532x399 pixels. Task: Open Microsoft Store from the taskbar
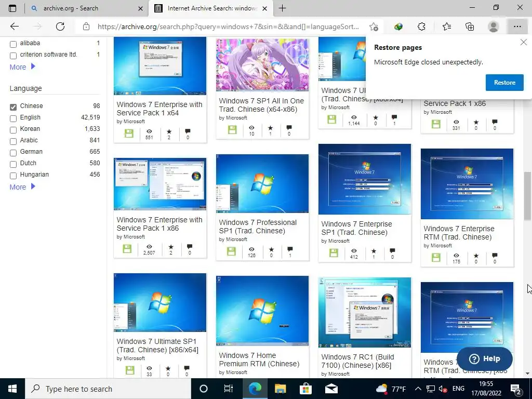pyautogui.click(x=305, y=389)
